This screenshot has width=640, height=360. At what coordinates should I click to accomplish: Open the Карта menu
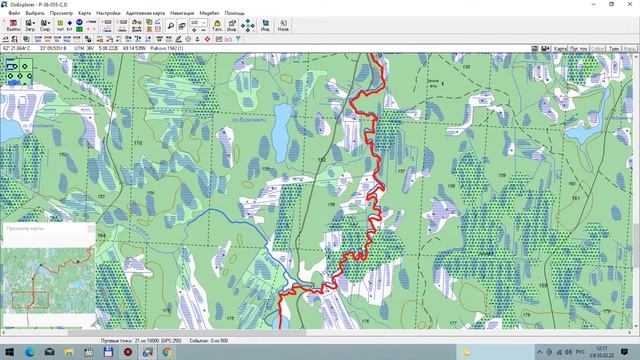tap(84, 13)
